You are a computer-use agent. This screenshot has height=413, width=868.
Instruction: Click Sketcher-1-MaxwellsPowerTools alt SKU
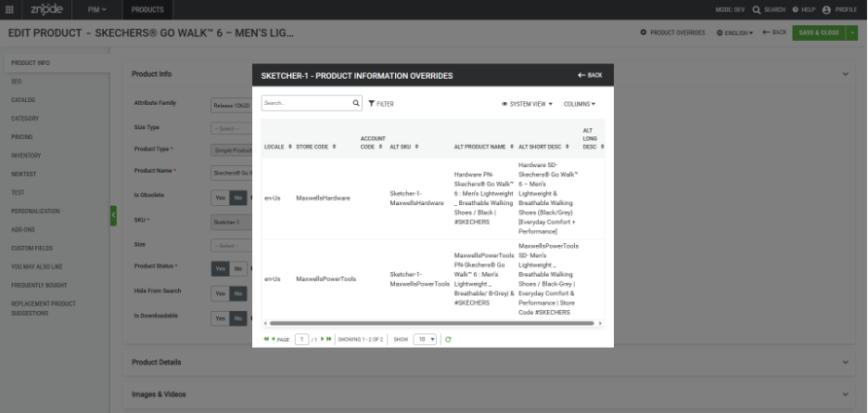(419, 278)
